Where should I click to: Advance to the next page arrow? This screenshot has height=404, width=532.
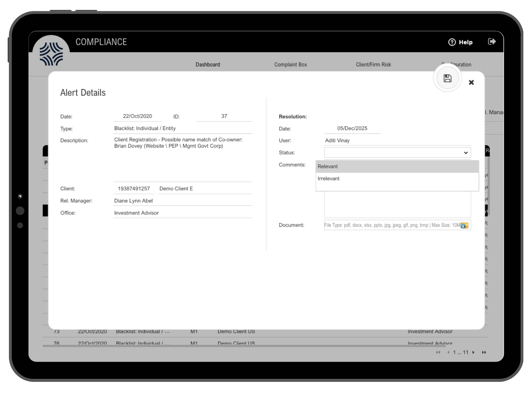(x=474, y=352)
